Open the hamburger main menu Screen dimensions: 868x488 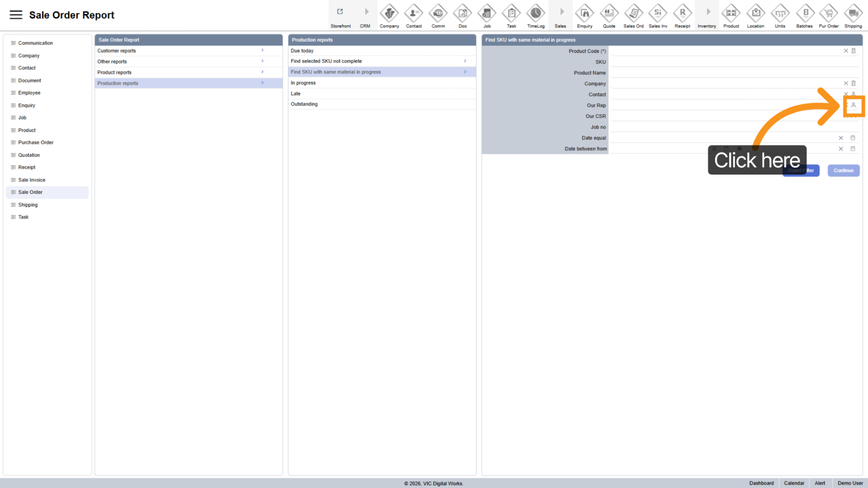[16, 15]
